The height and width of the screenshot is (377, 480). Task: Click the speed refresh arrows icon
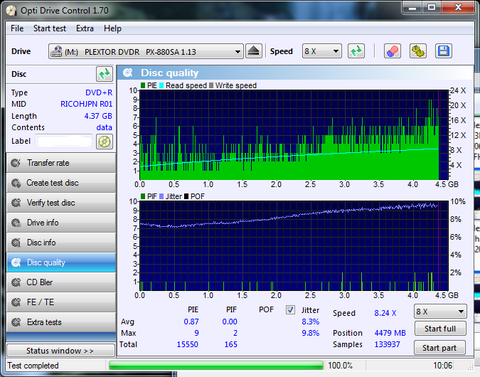click(x=356, y=51)
